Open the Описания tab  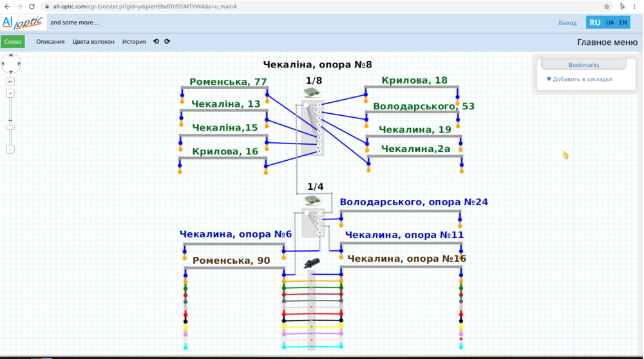[x=50, y=42]
